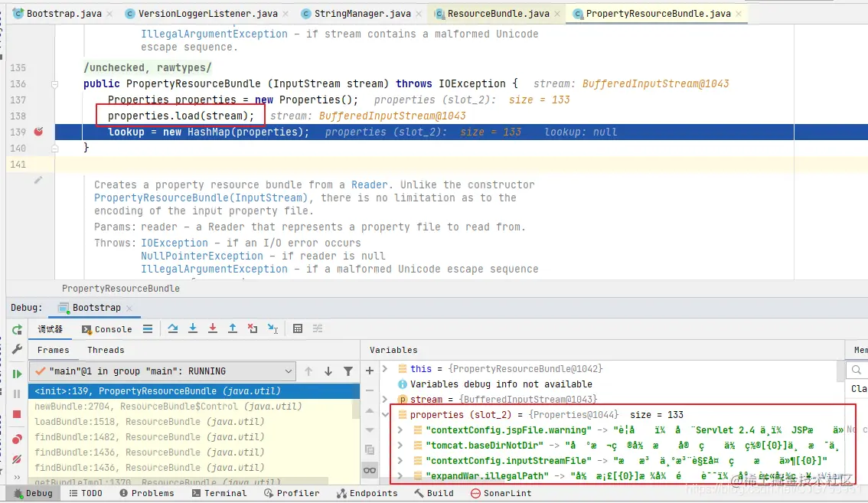
Task: Open the Threads tab
Action: click(x=105, y=350)
